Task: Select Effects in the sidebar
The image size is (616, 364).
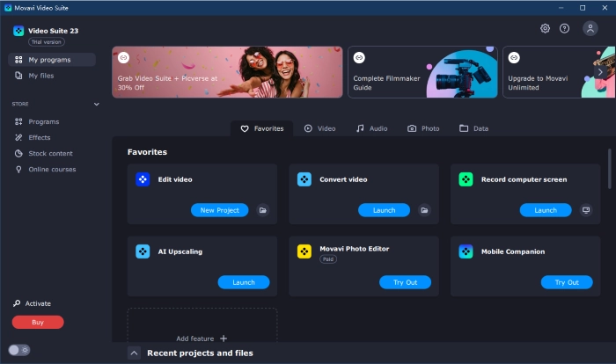Action: 40,137
